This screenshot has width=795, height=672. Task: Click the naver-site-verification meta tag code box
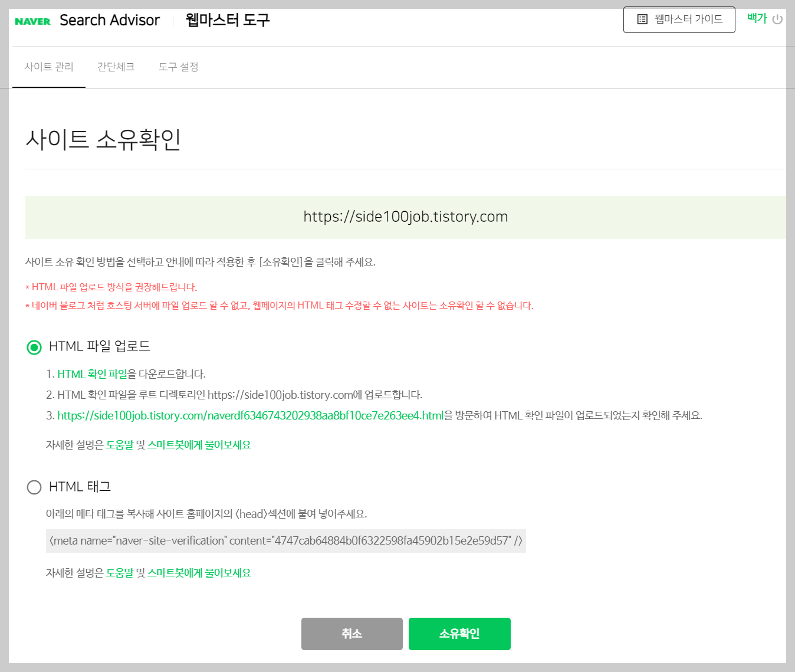point(286,541)
